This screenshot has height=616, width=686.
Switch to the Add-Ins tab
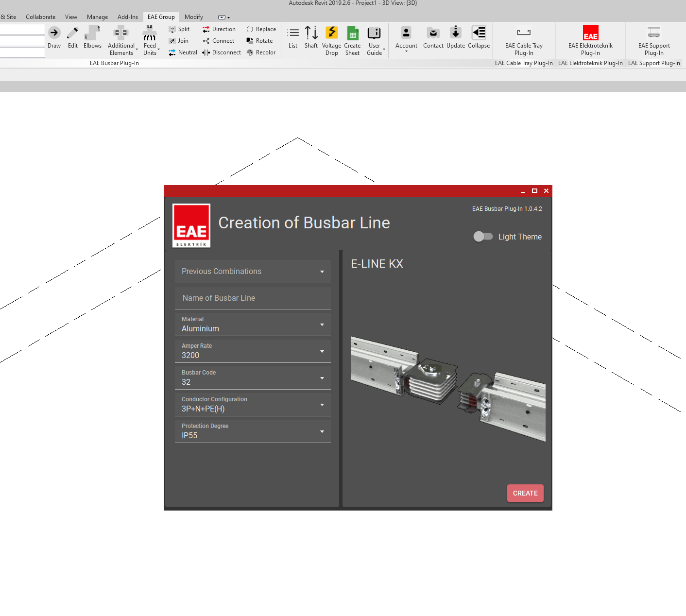coord(128,17)
